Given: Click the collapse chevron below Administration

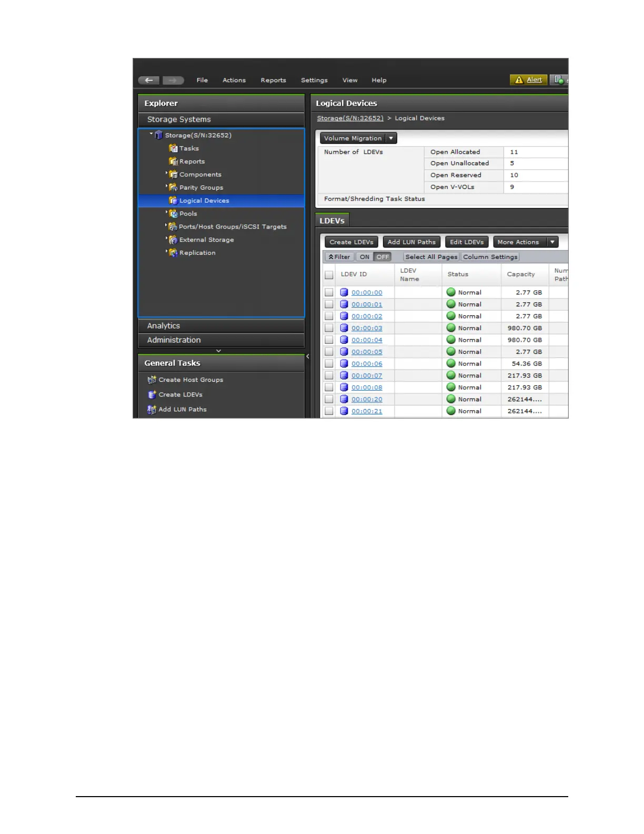Looking at the screenshot, I should [219, 351].
